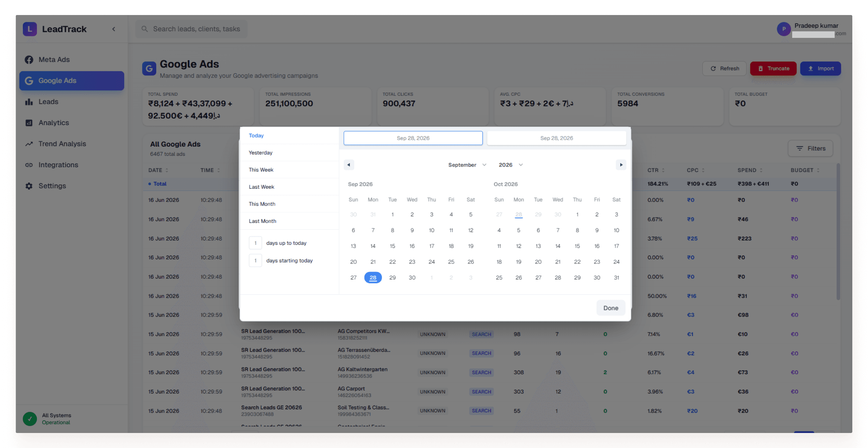Screen dimensions: 868x448
Task: Click the search leads input field
Action: click(192, 29)
